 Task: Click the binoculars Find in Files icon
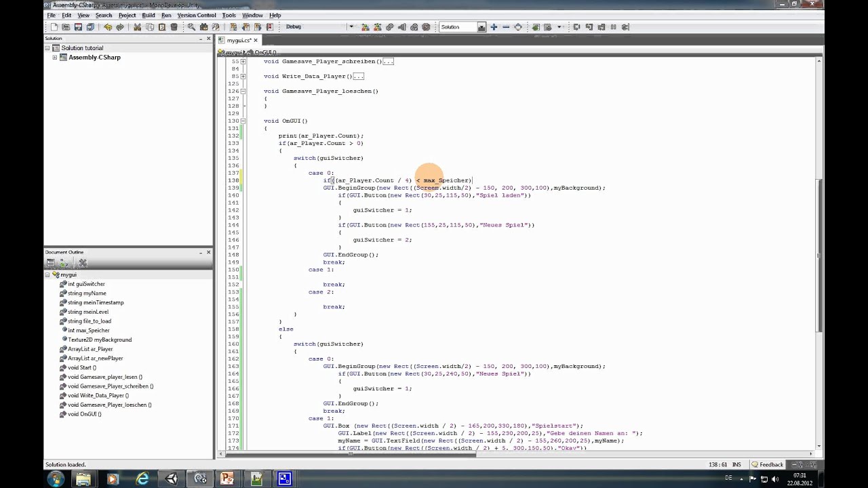[x=203, y=27]
